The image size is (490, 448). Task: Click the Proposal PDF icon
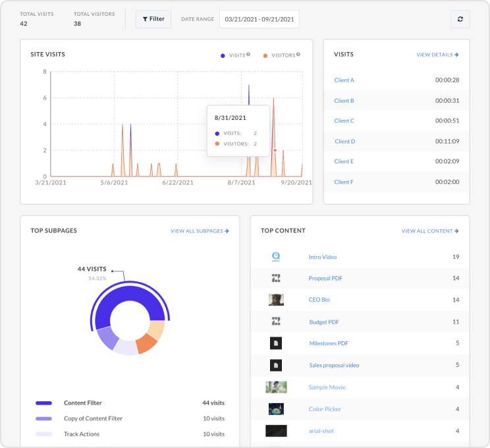tap(277, 278)
